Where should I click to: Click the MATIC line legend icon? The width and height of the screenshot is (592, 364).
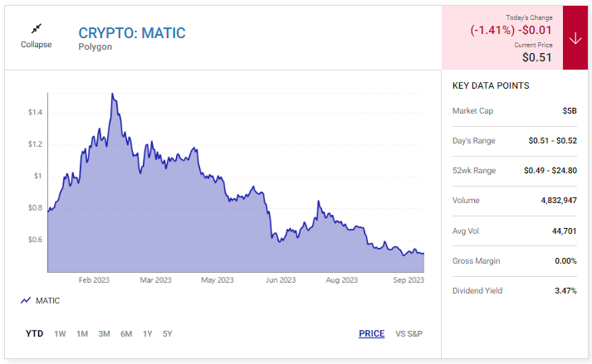[x=26, y=301]
